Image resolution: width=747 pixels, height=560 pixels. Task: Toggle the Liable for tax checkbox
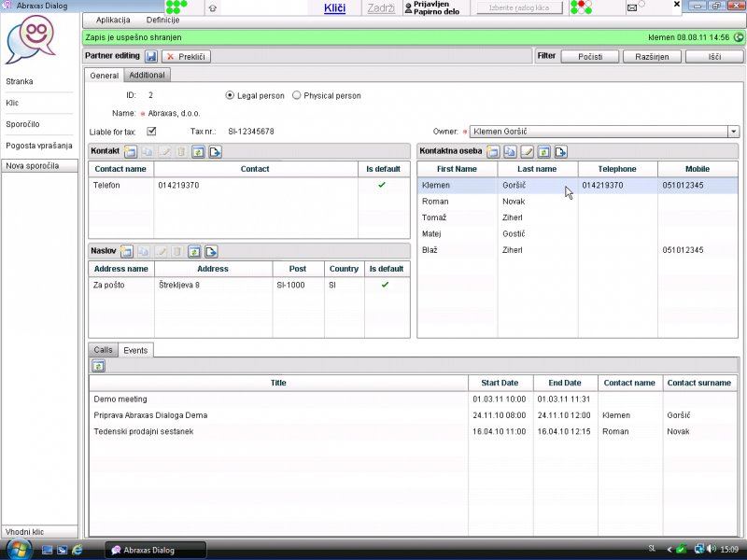pyautogui.click(x=151, y=131)
